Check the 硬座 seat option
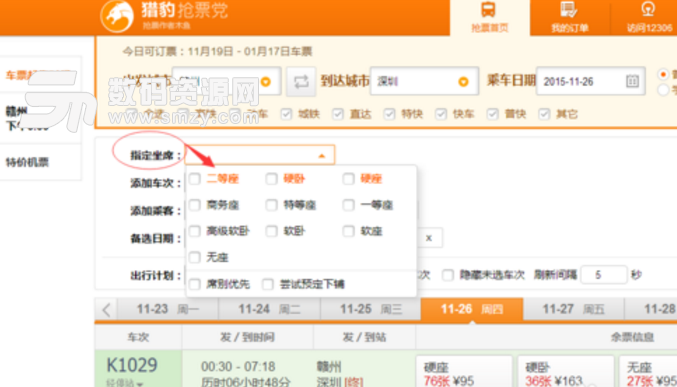The height and width of the screenshot is (387, 677). point(348,179)
